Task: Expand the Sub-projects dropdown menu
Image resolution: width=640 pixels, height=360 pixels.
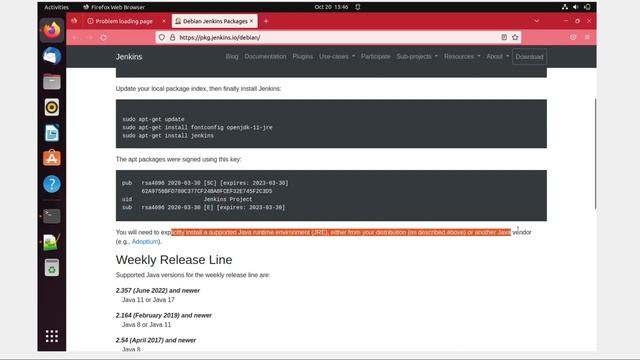Action: point(417,56)
